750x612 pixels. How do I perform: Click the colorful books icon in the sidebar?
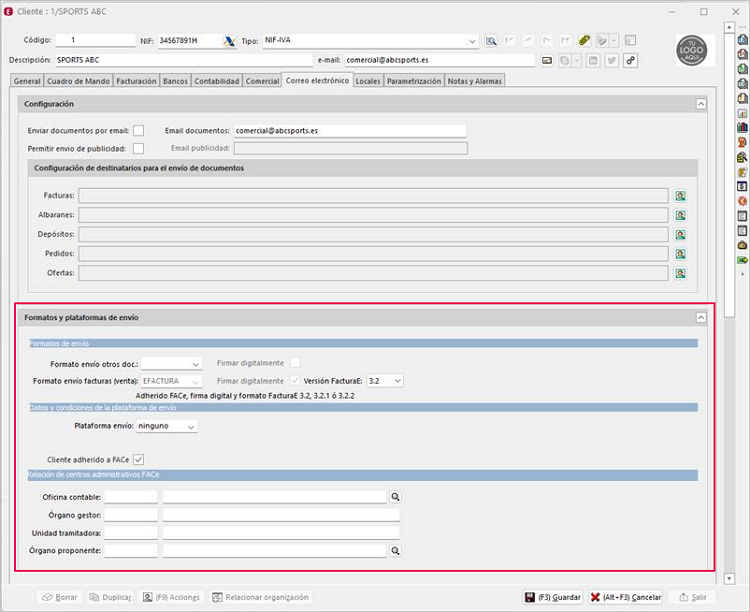coord(742,127)
